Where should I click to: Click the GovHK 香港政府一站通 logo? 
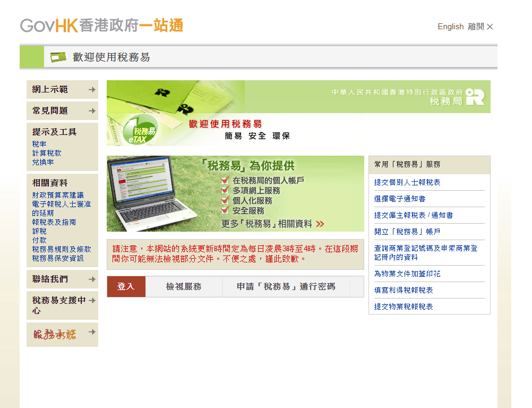(101, 25)
